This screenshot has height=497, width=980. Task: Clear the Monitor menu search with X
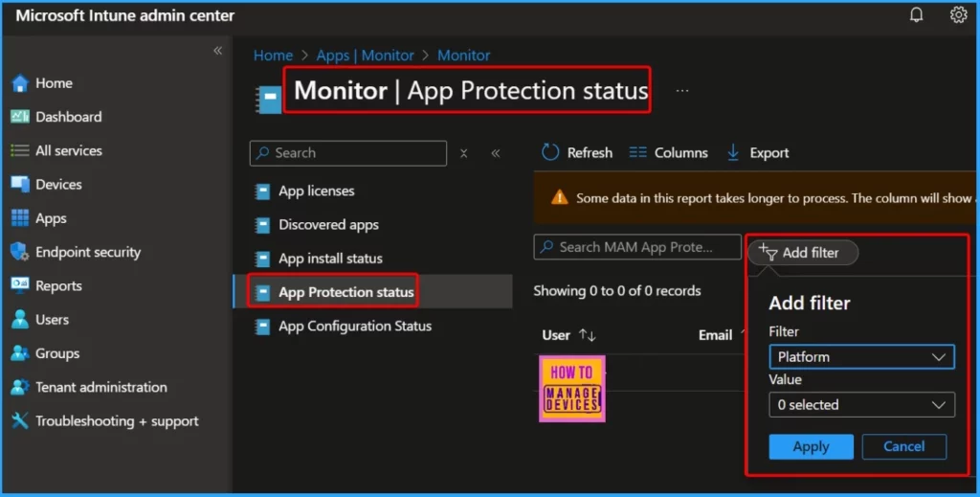coord(464,153)
